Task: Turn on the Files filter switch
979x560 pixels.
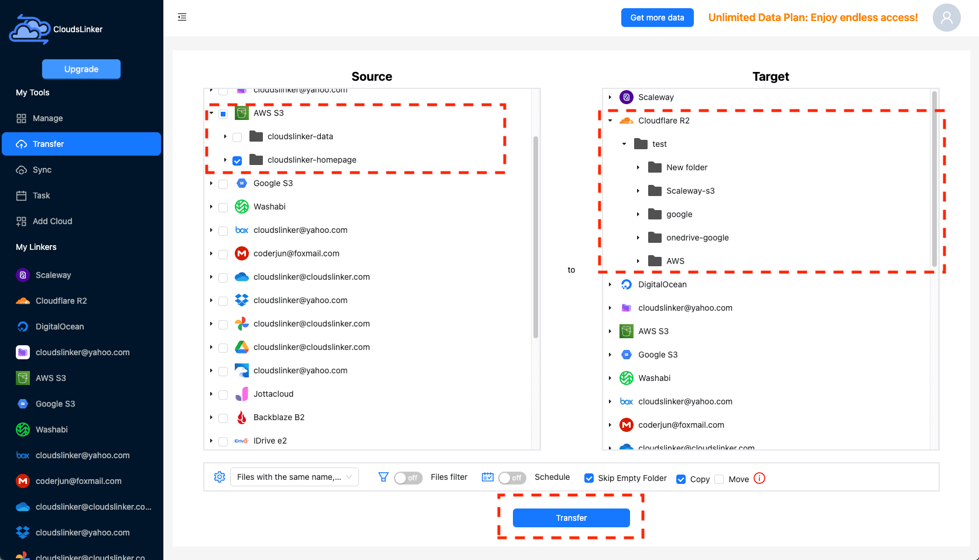Action: [408, 477]
